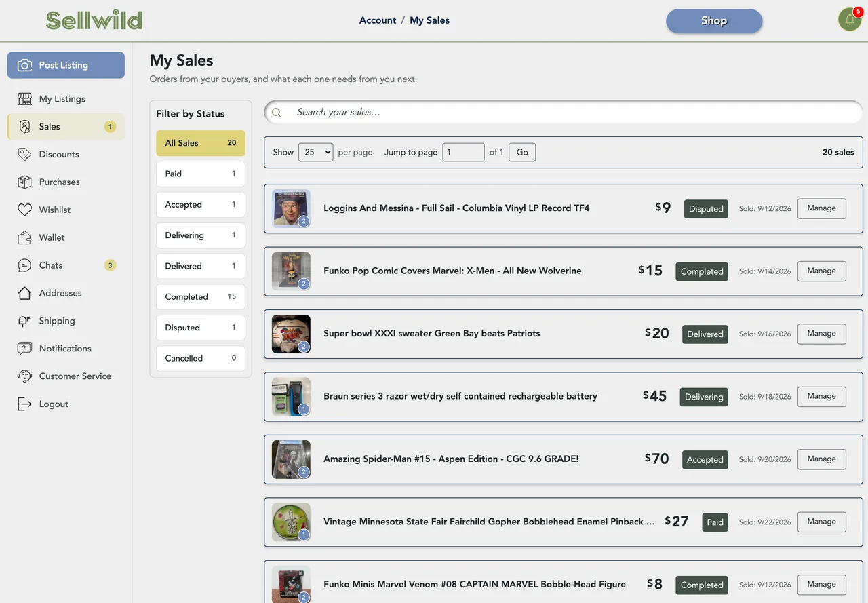This screenshot has width=868, height=603.
Task: Select the All Sales filter
Action: point(201,143)
